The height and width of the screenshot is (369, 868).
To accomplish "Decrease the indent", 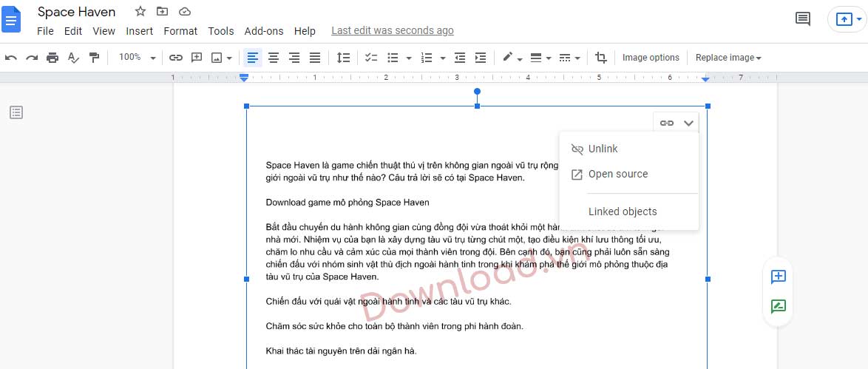I will [459, 58].
